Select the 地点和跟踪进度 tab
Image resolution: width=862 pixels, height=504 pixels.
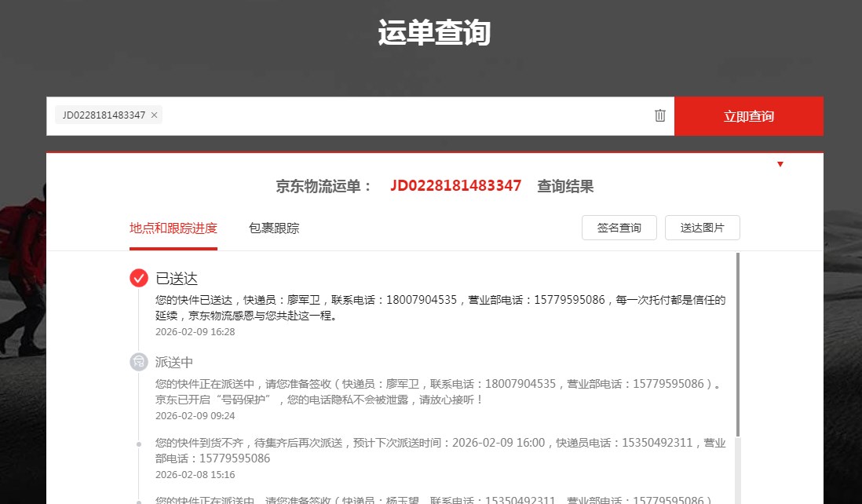click(173, 228)
